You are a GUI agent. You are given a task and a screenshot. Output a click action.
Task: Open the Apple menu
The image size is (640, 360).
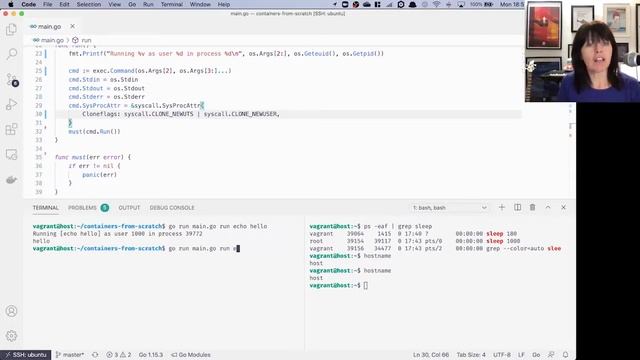point(11,4)
